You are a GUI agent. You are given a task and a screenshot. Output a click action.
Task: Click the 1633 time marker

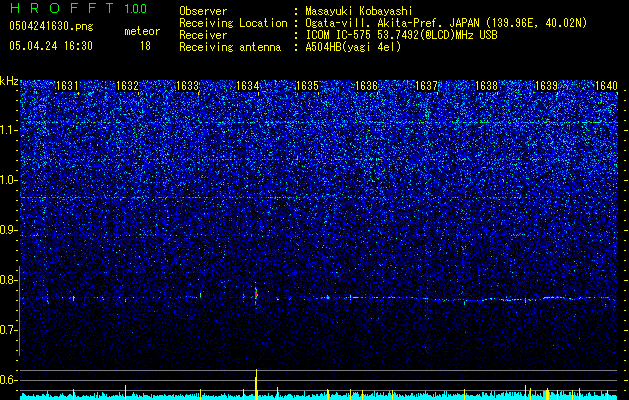(187, 86)
